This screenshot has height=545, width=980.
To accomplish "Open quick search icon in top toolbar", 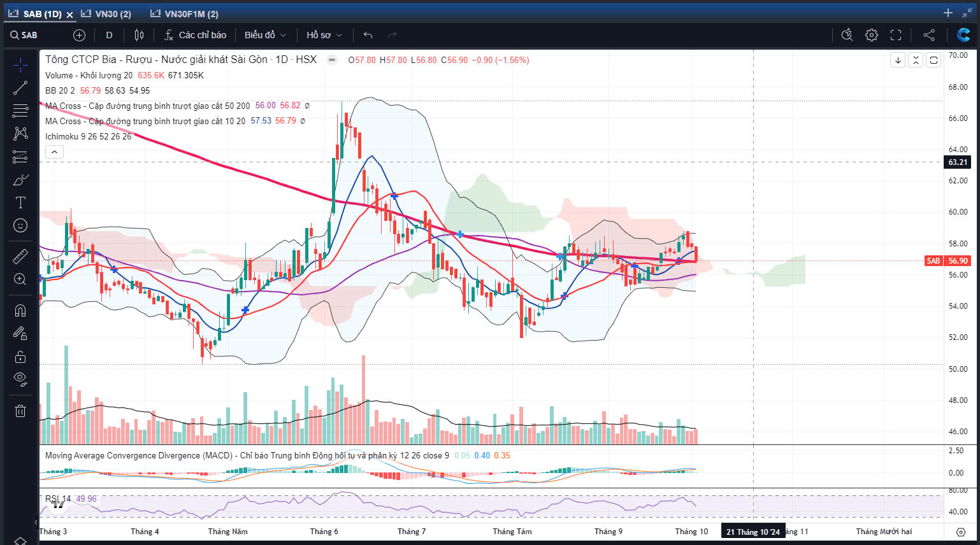I will [847, 35].
